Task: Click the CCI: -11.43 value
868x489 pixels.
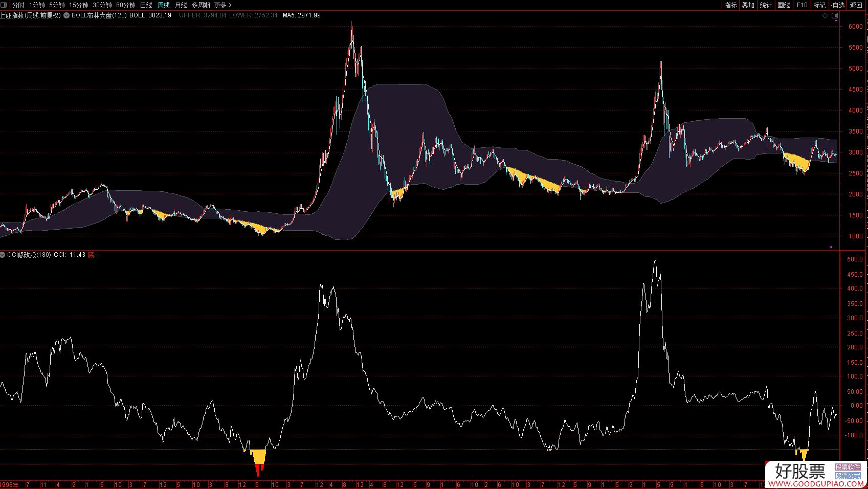Action: (x=70, y=254)
